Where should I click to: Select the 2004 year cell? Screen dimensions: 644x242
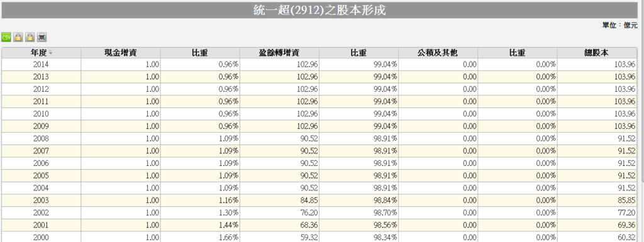(41, 188)
